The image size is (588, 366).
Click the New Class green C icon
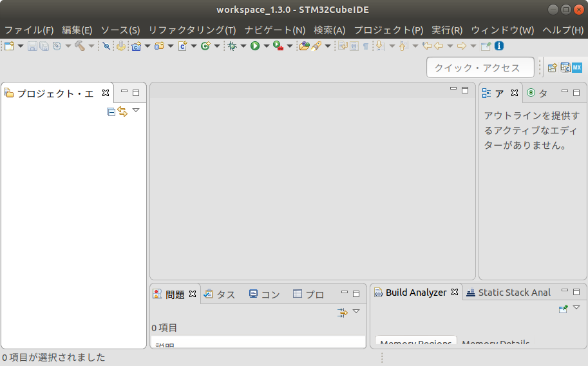[205, 46]
